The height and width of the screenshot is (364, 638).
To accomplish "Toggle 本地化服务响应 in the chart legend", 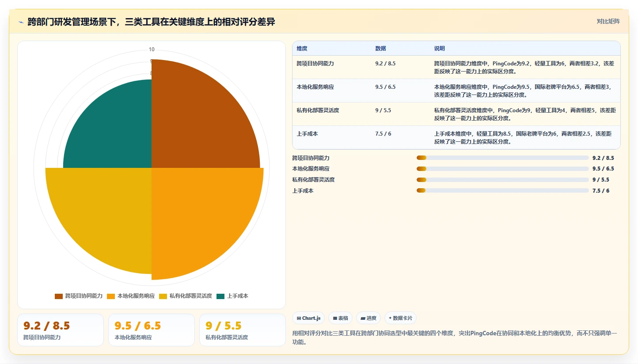I will tap(131, 296).
